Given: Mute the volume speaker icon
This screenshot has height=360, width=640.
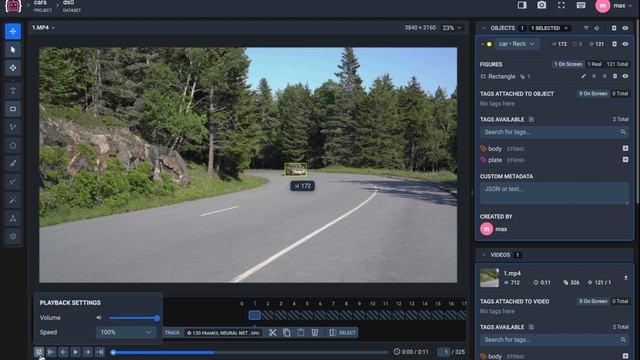Looking at the screenshot, I should (99, 318).
